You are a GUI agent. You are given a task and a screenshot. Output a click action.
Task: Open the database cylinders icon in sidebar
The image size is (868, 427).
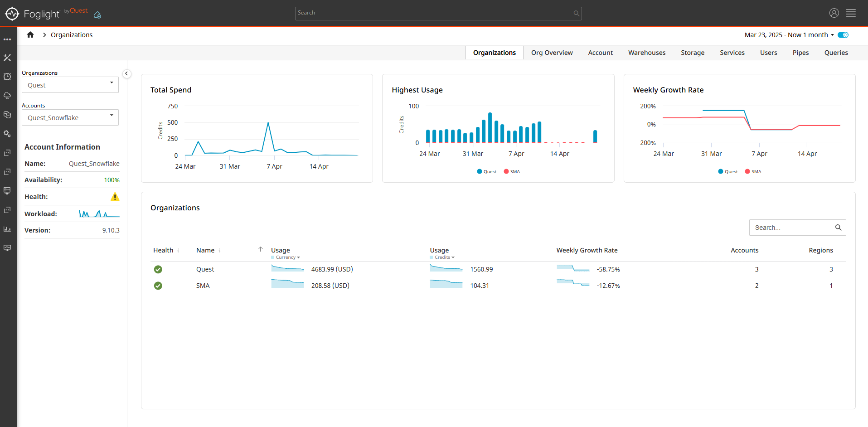7,115
